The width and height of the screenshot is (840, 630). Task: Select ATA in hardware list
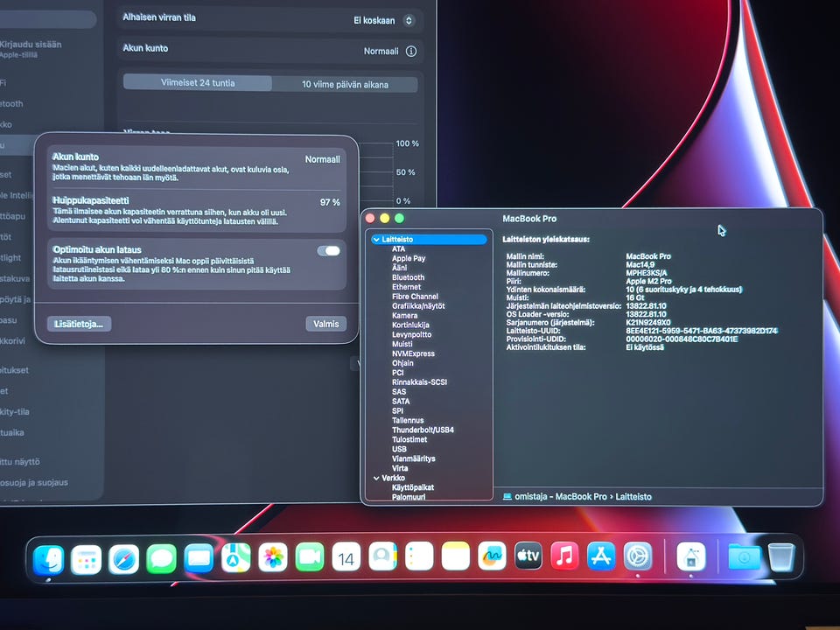[x=399, y=249]
